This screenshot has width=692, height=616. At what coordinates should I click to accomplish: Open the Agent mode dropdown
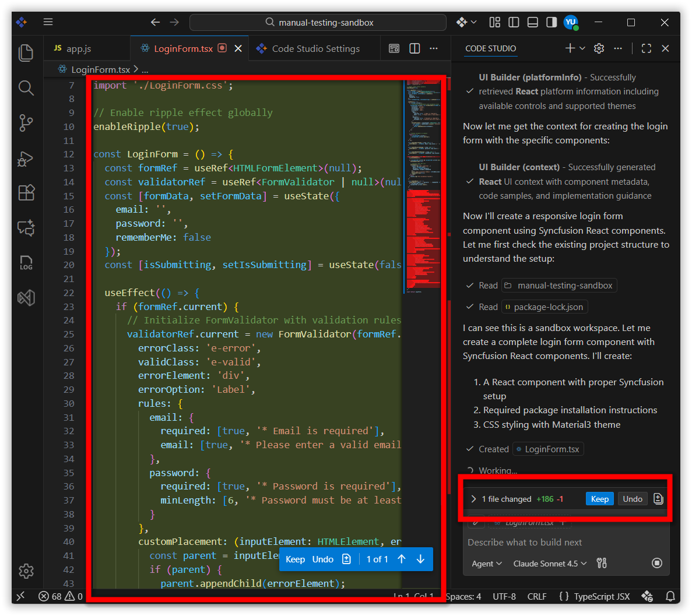[x=486, y=564]
